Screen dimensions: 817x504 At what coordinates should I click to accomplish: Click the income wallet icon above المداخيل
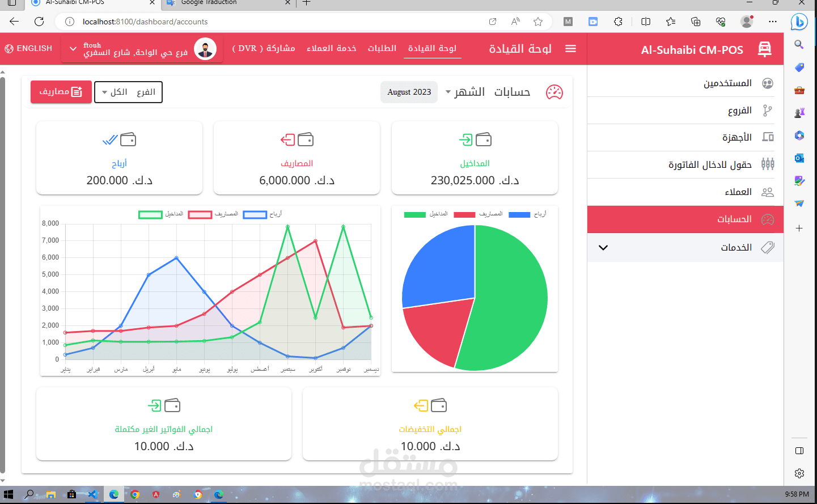coord(484,139)
